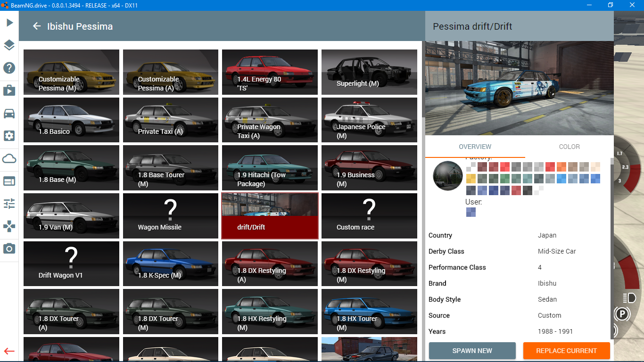Choose 1.9 Hitachi (Tow Package) configuration
This screenshot has width=644, height=362.
click(270, 168)
